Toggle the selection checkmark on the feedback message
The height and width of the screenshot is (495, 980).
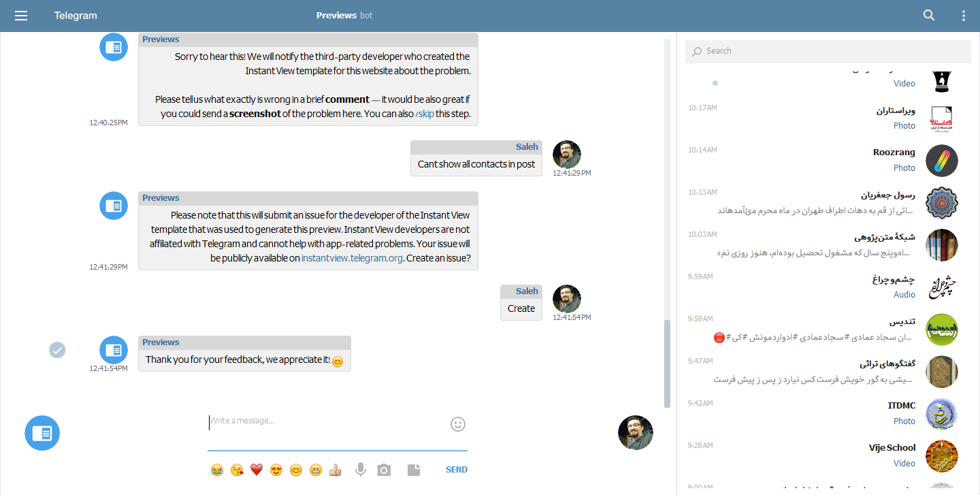(x=57, y=350)
